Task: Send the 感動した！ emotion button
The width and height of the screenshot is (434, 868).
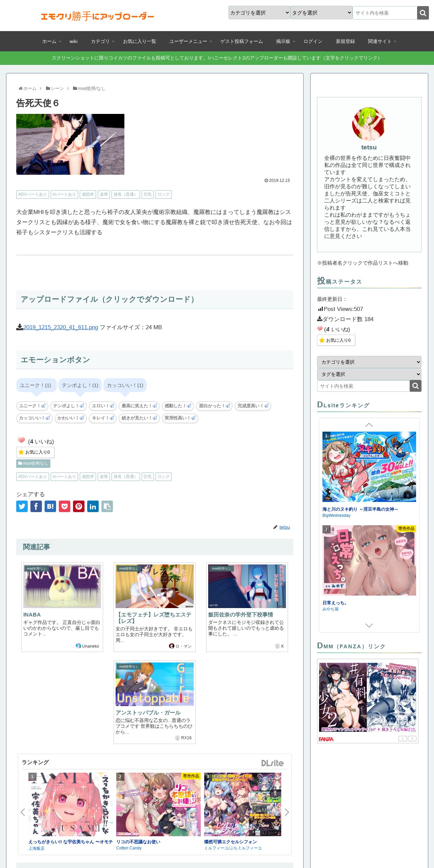Action: coord(178,406)
